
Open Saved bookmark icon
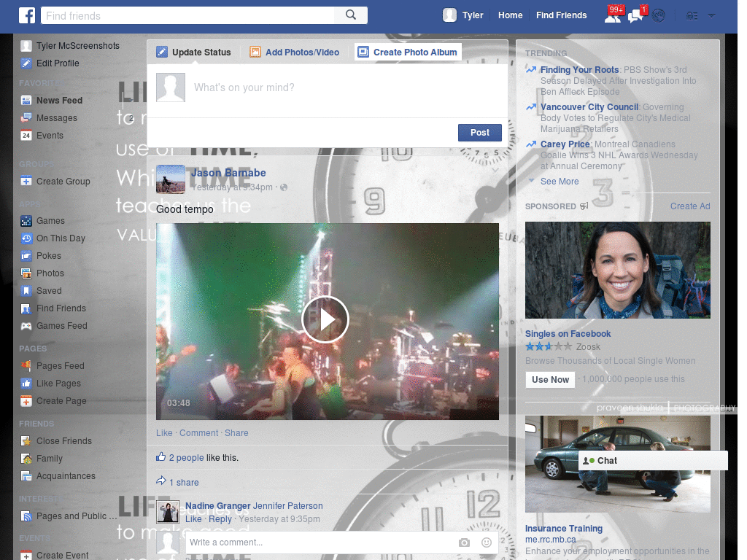26,291
